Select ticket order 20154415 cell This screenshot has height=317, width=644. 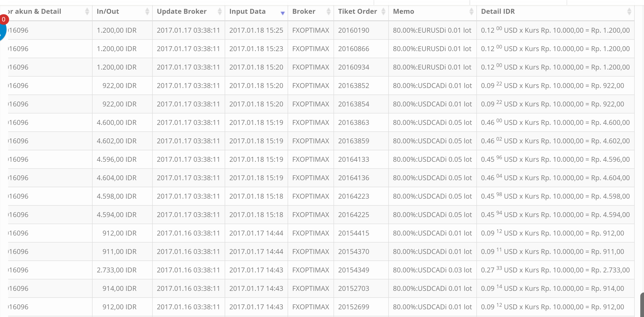(361, 233)
